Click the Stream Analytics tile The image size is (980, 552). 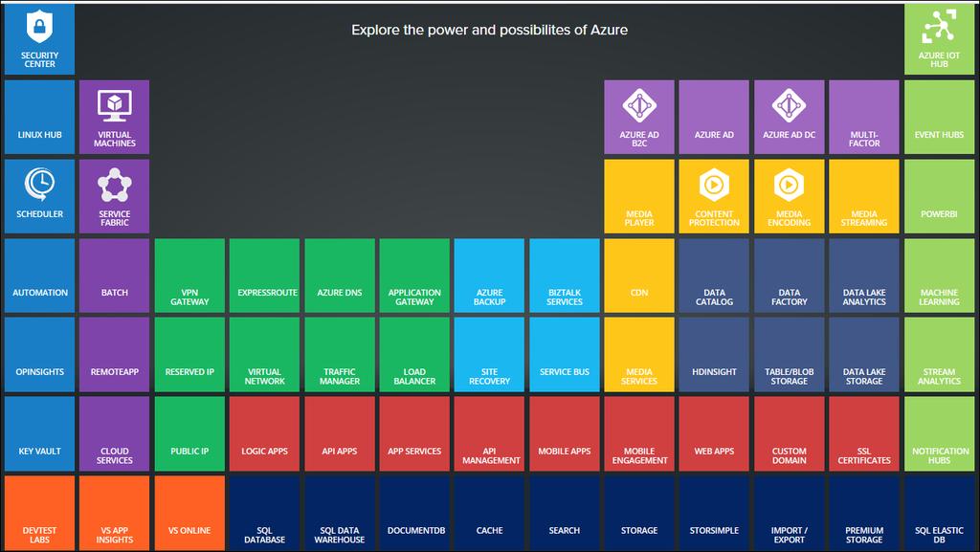coord(940,355)
